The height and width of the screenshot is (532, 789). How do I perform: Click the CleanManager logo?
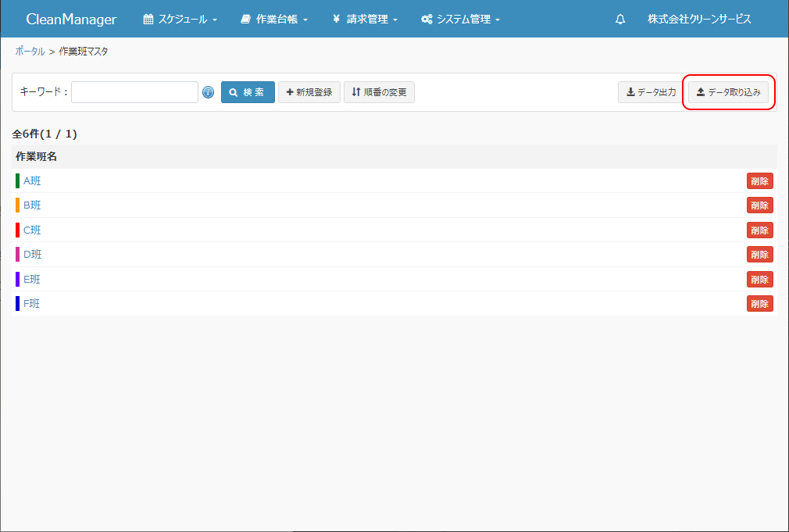(x=71, y=20)
